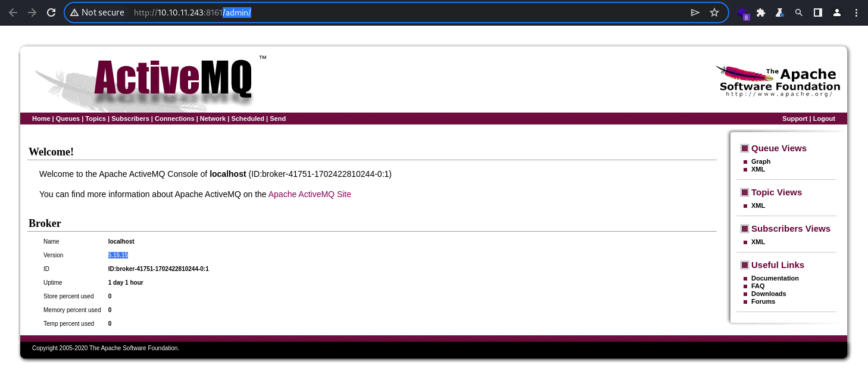Click the Useful Links heading
Viewport: 868px width, 377px height.
(x=778, y=265)
